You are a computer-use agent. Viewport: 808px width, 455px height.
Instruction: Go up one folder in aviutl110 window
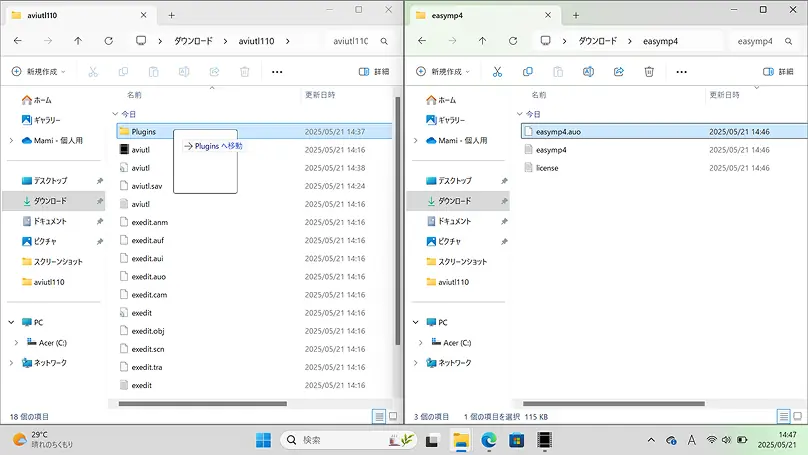click(x=78, y=41)
